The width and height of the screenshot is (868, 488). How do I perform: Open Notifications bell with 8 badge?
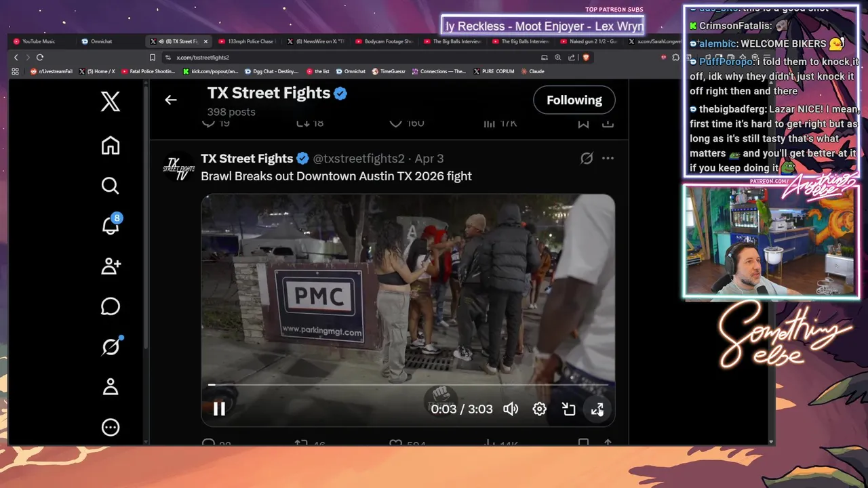[111, 226]
